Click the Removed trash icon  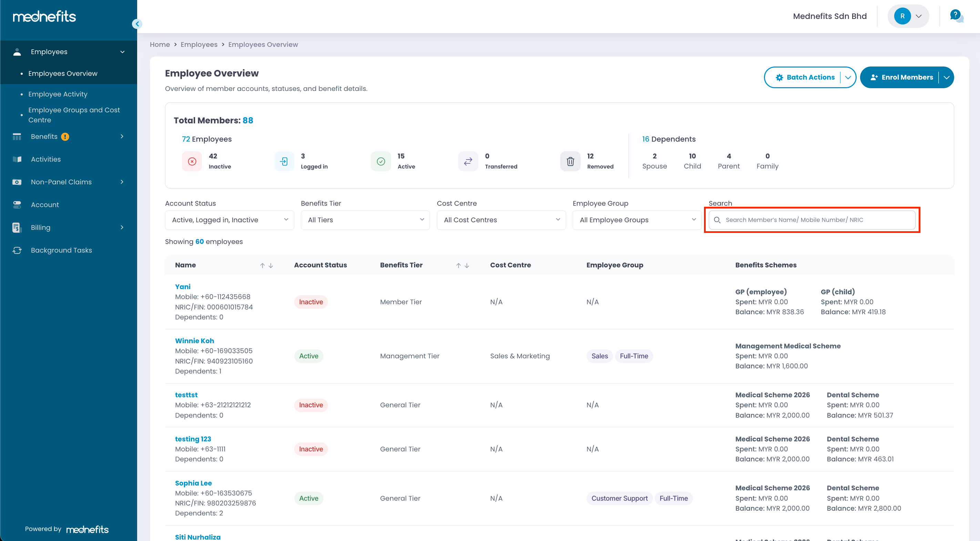570,161
